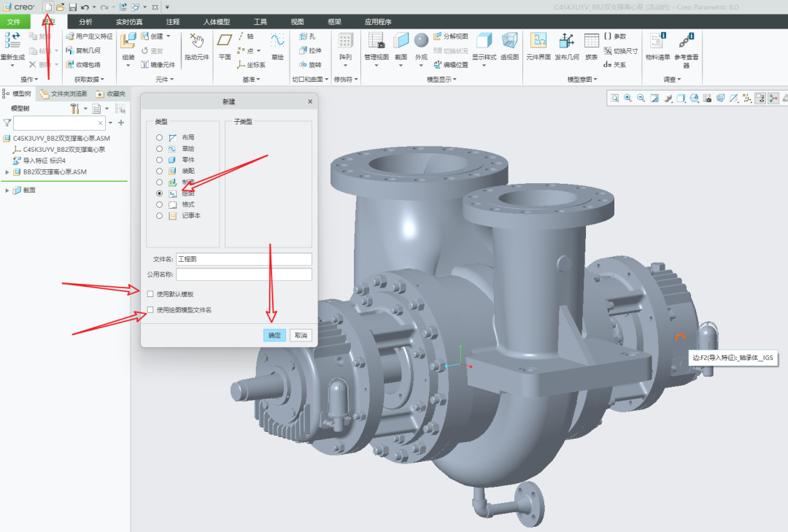Select the 零件 part radio button

pyautogui.click(x=159, y=160)
